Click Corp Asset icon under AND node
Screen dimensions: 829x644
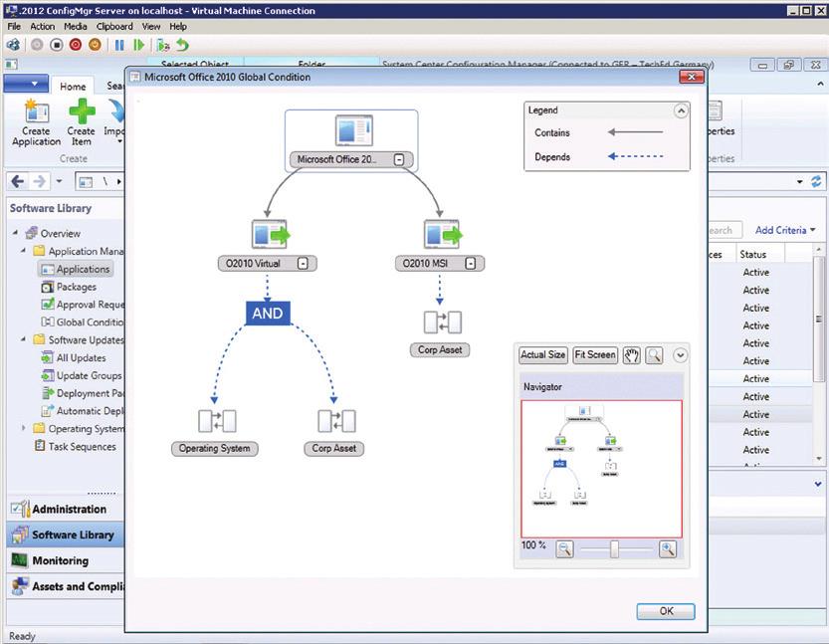coord(336,421)
